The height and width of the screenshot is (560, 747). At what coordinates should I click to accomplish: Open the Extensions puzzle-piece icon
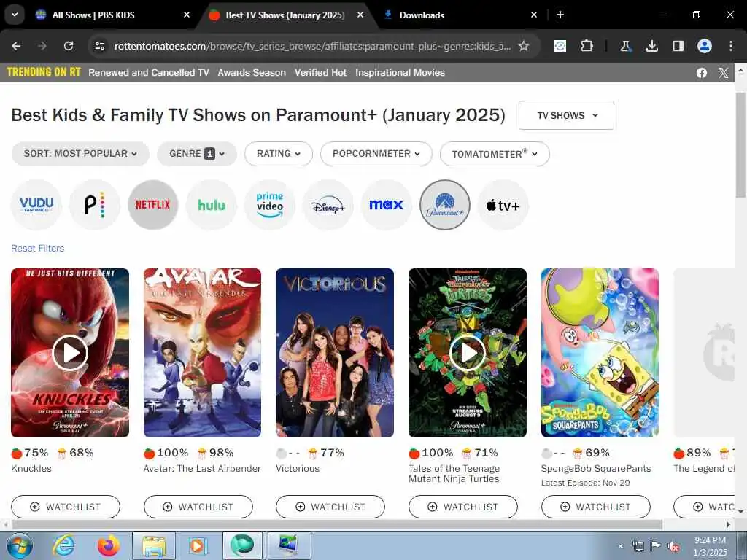tap(587, 46)
